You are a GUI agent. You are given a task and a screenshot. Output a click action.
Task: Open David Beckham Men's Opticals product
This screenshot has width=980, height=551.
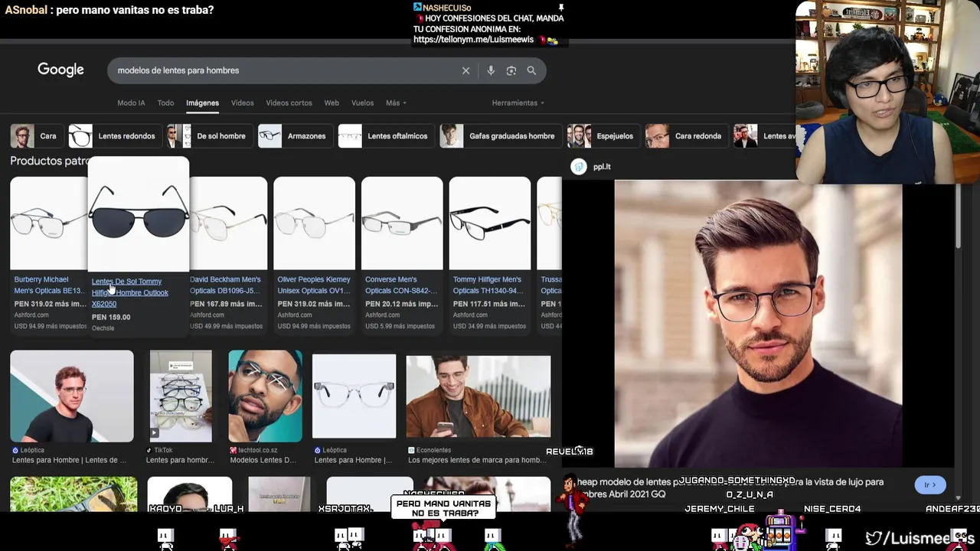point(226,285)
